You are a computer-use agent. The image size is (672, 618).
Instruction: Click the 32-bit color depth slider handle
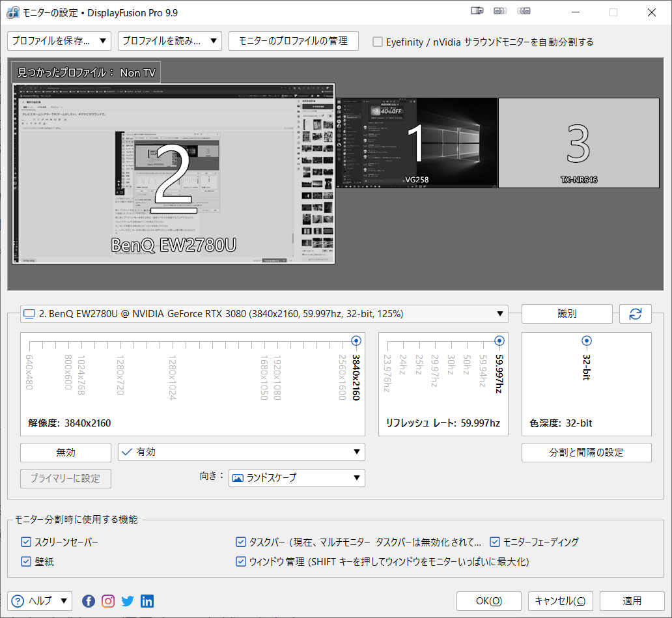(x=587, y=341)
